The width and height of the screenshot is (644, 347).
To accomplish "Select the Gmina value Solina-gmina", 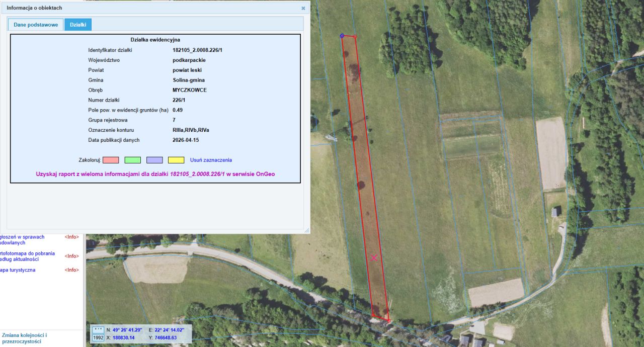I will tap(189, 80).
